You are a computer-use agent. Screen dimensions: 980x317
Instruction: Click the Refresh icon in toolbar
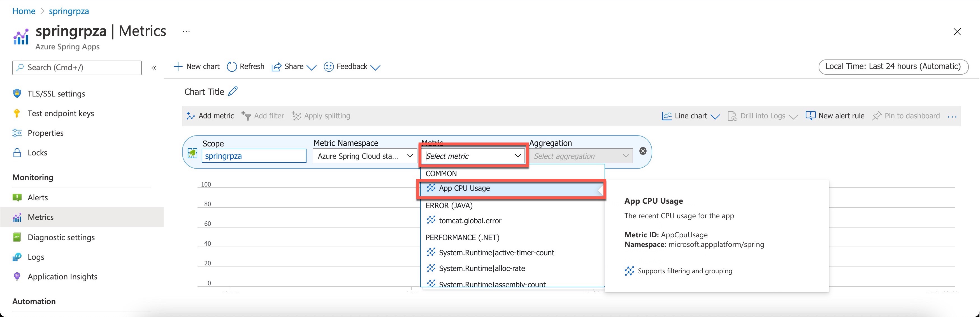(x=232, y=67)
